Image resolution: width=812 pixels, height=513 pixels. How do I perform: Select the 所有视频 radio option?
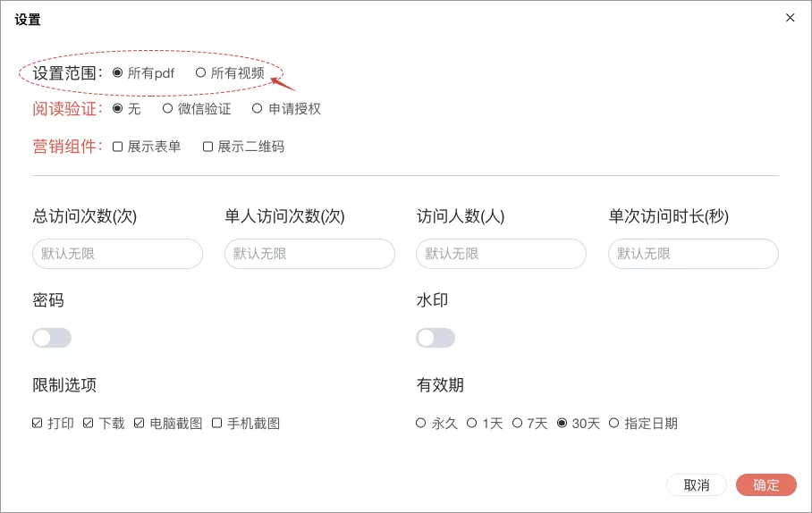coord(200,73)
